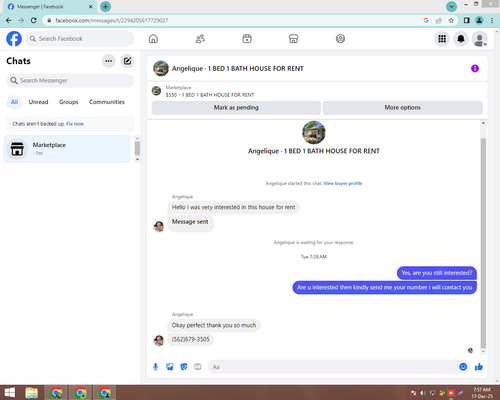Bookmark this page with the star
This screenshot has width=500, height=400.
pyautogui.click(x=451, y=20)
